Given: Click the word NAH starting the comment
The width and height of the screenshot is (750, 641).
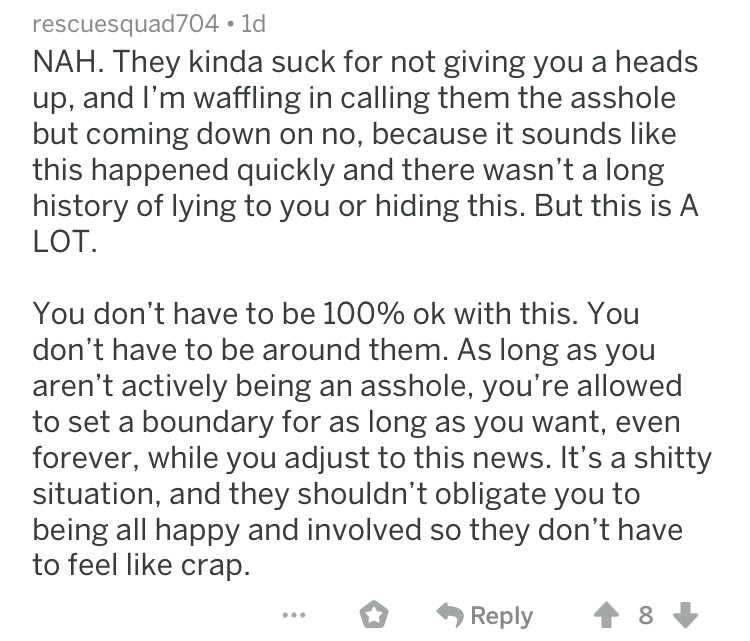Looking at the screenshot, I should click(67, 62).
